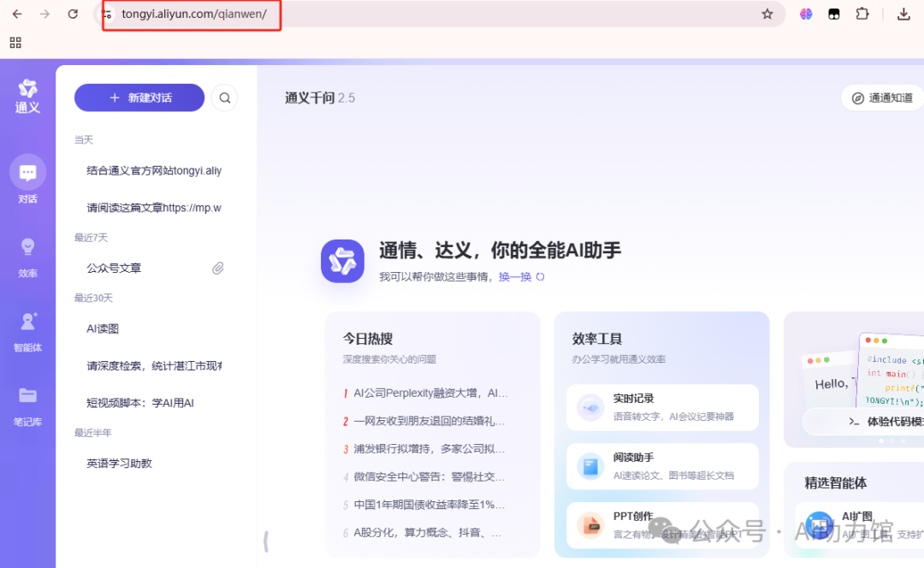Open the 效率 lightbulb section
Image resolution: width=924 pixels, height=568 pixels.
coord(27,257)
